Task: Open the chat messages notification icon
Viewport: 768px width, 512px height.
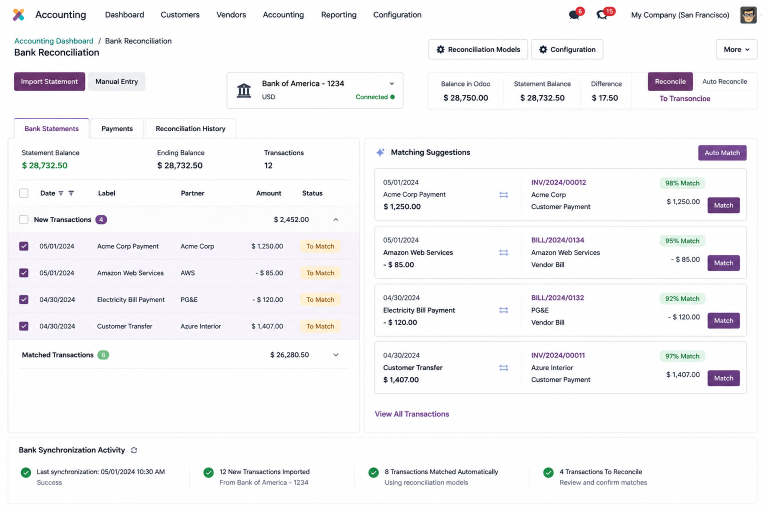Action: pos(574,15)
